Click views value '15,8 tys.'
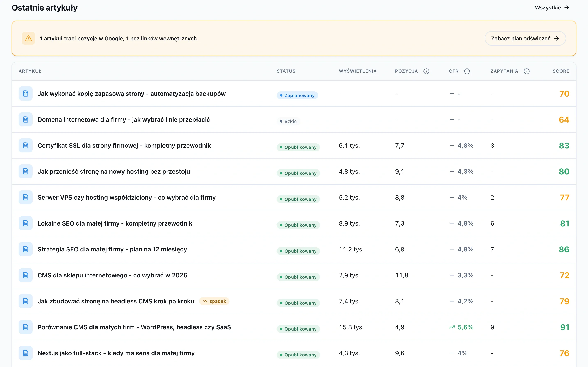Viewport: 588px width, 367px height. (x=351, y=327)
